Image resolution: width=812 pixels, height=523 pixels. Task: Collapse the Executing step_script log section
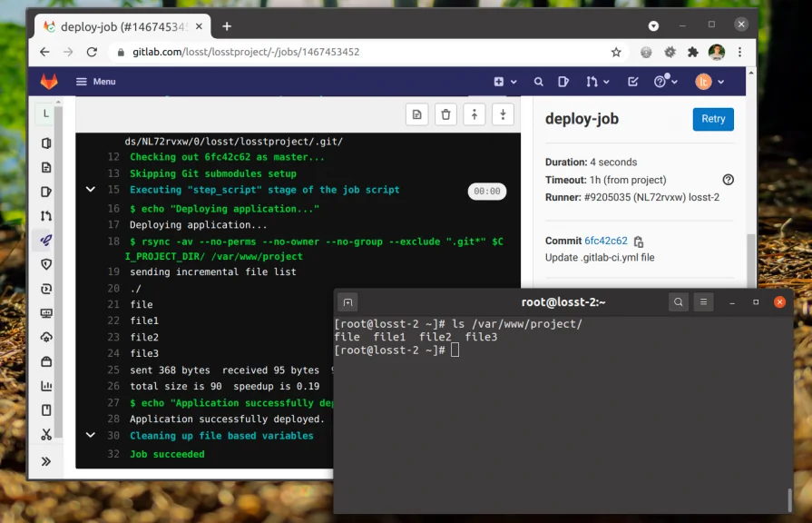90,190
